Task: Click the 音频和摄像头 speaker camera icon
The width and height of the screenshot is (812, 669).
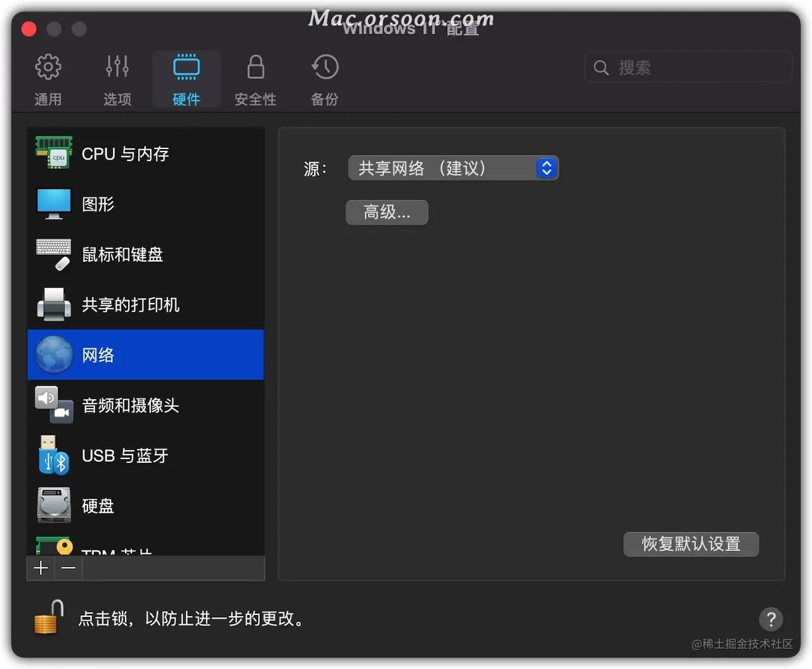Action: pos(54,405)
